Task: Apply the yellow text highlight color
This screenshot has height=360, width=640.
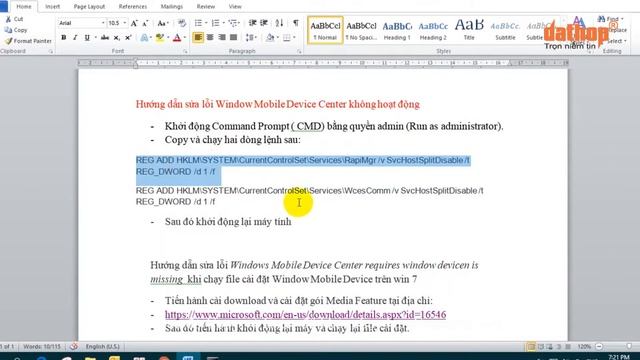Action: 160,38
